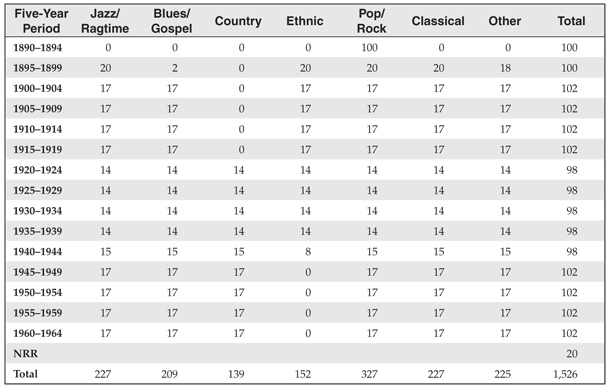Click the 1895–1899 row label
This screenshot has width=610, height=389.
(x=38, y=68)
